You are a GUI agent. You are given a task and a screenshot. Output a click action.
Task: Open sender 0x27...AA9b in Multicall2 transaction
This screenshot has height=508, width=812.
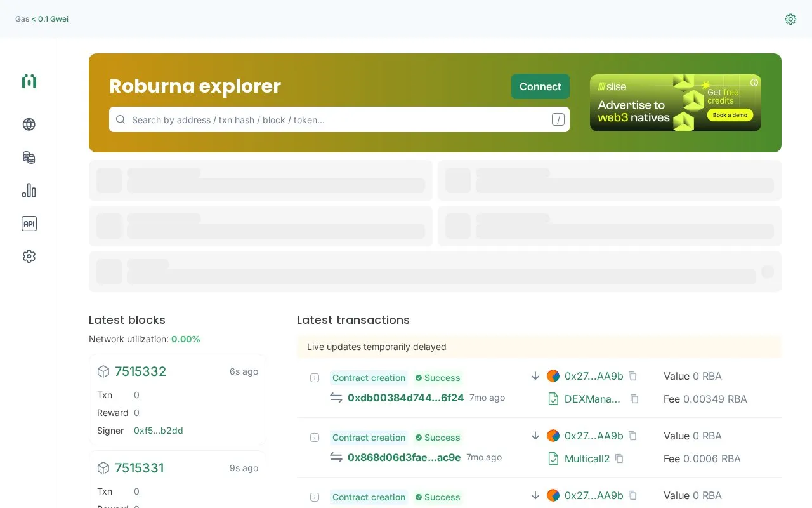click(x=594, y=436)
